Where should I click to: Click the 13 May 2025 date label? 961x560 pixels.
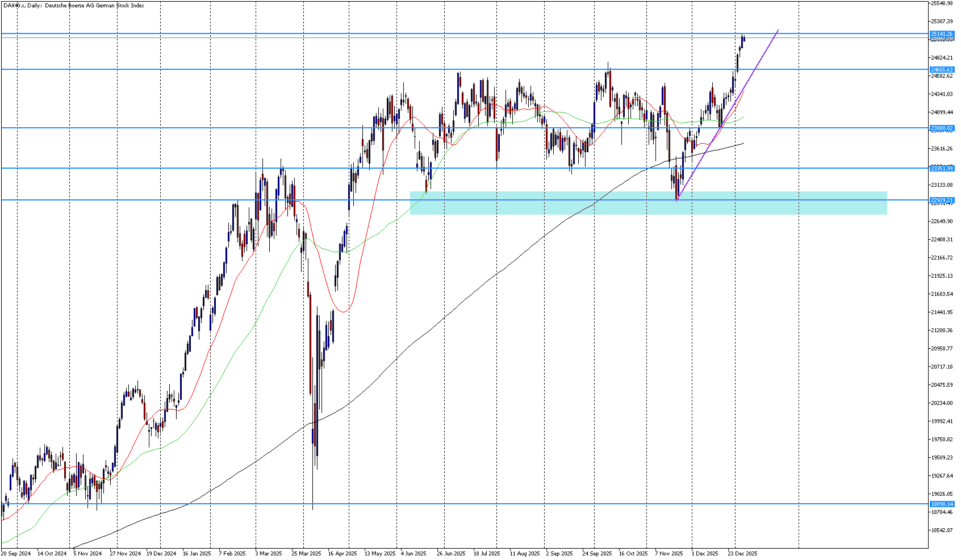tap(379, 553)
